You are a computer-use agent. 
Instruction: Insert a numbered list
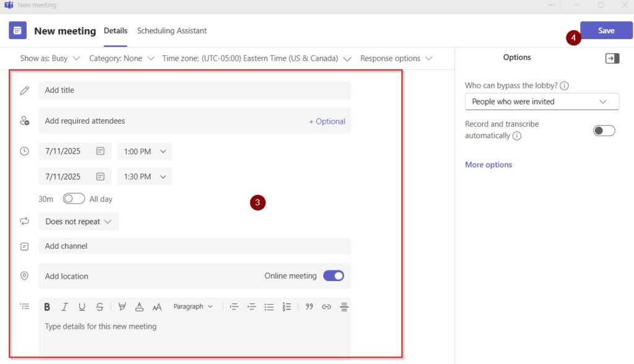click(287, 307)
